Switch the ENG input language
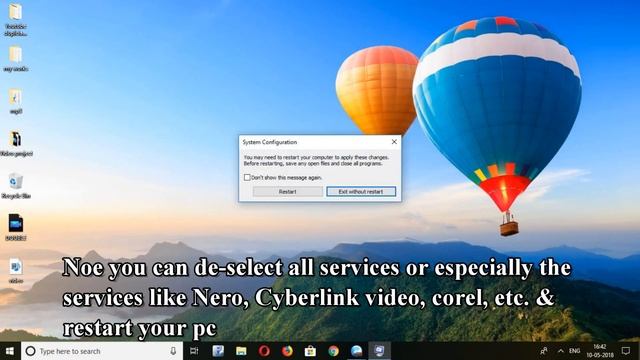Image resolution: width=640 pixels, height=360 pixels. (575, 351)
